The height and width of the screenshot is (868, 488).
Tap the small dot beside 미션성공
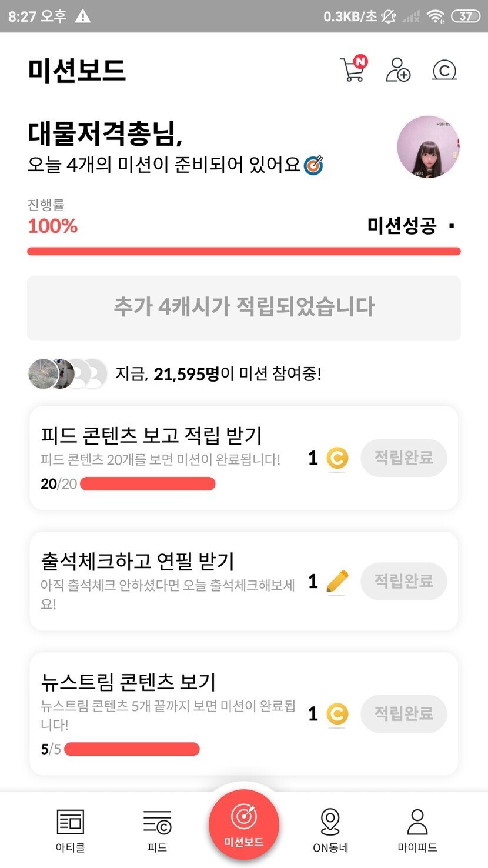452,226
